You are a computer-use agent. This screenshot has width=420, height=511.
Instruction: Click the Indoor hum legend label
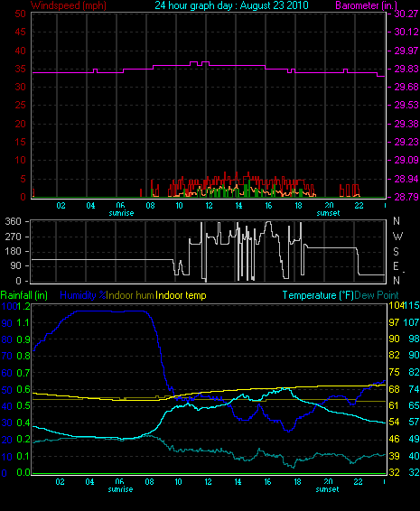click(x=130, y=295)
